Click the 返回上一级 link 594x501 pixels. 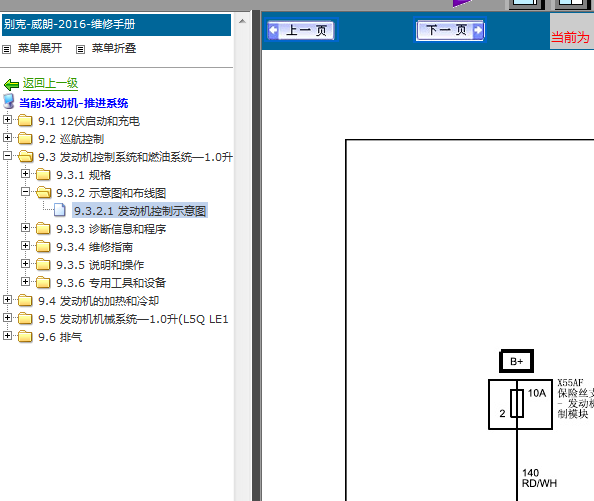click(x=50, y=83)
